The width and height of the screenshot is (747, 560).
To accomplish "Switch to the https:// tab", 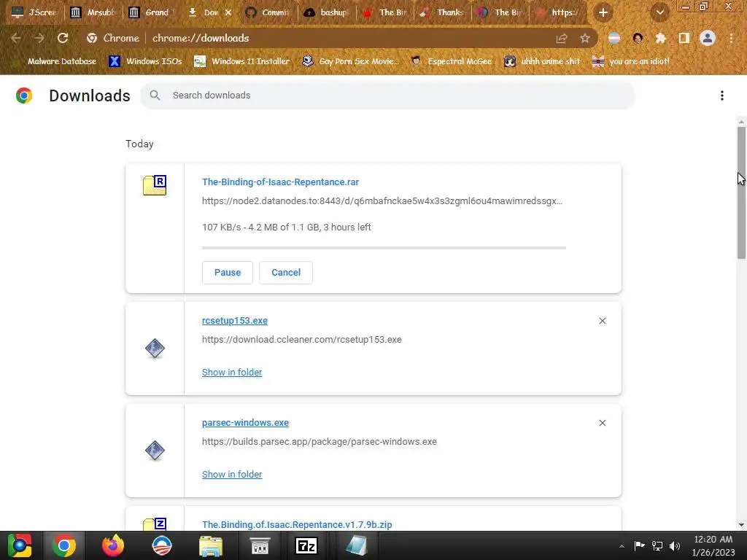I will tap(558, 12).
